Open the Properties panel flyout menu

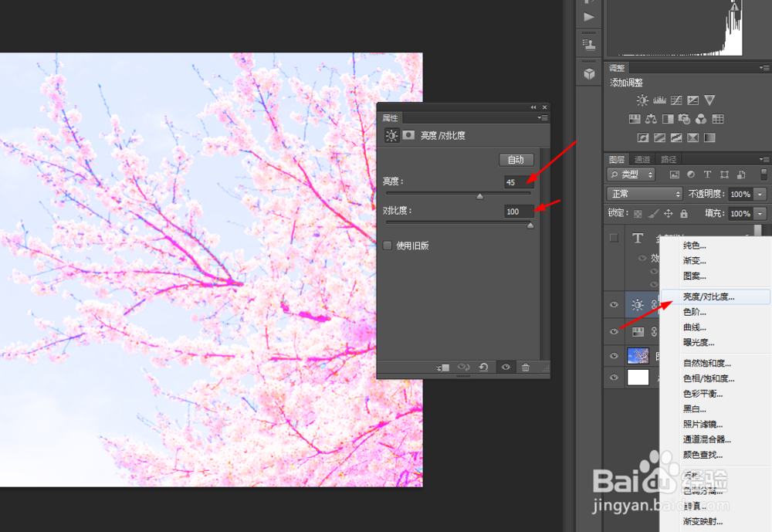tap(543, 117)
